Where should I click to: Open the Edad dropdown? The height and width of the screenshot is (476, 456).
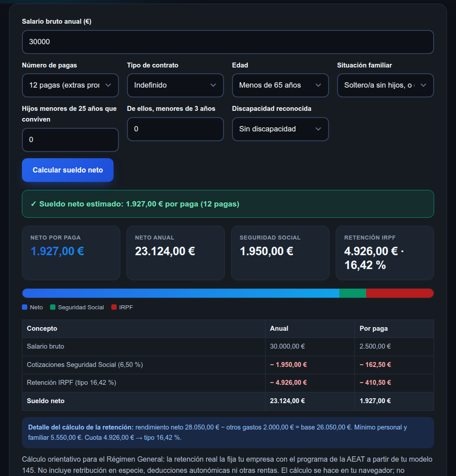point(280,85)
